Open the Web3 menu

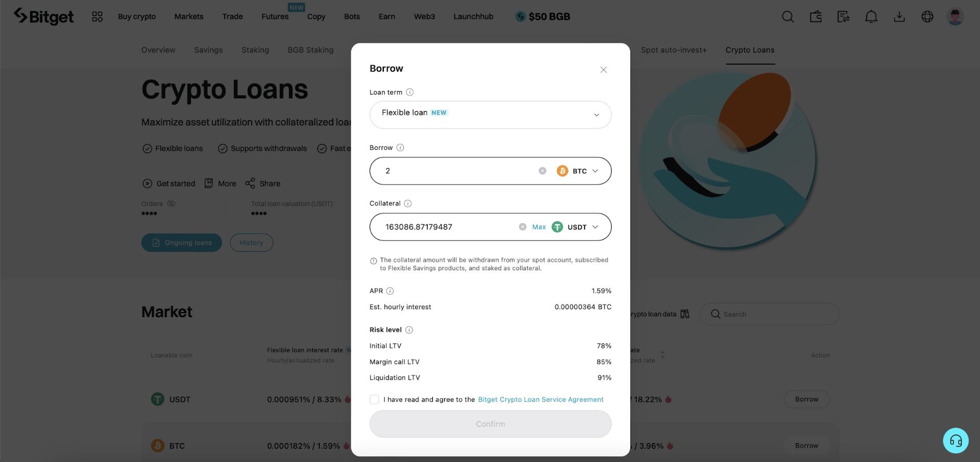click(x=425, y=17)
